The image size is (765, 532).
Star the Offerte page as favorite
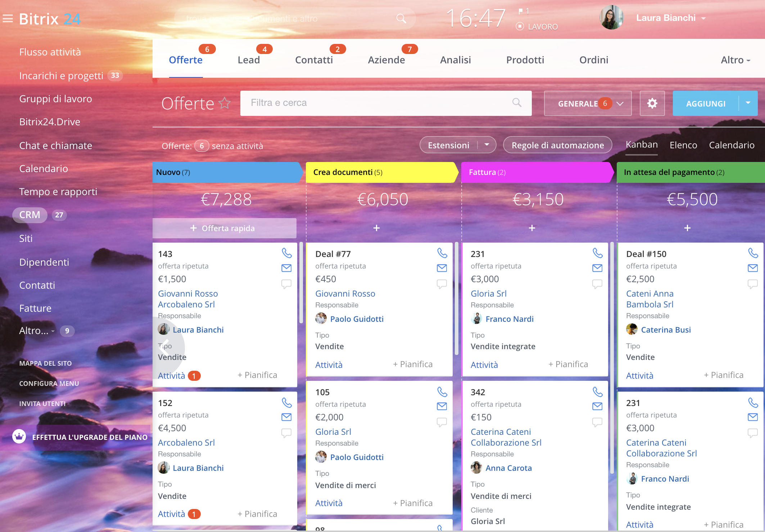(225, 103)
